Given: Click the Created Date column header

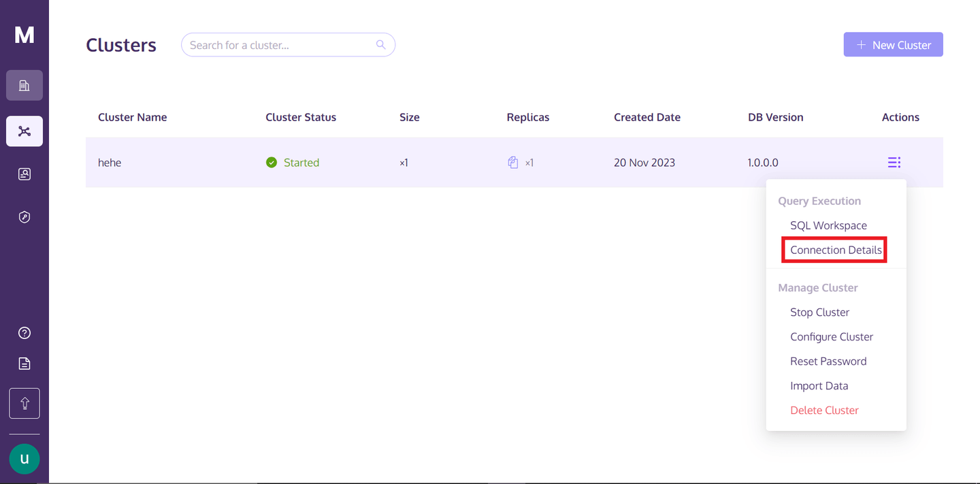Looking at the screenshot, I should tap(647, 117).
